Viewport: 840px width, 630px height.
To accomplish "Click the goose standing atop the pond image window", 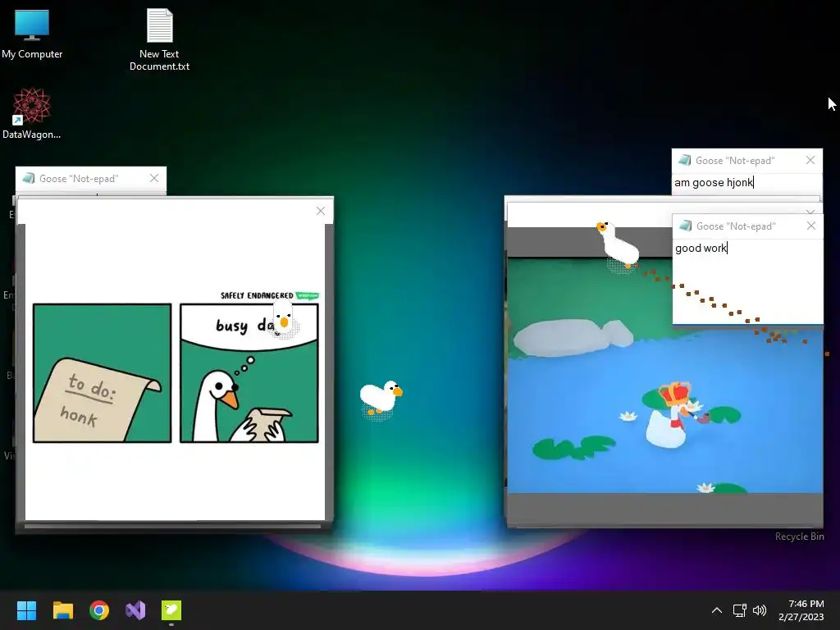I will pyautogui.click(x=619, y=245).
